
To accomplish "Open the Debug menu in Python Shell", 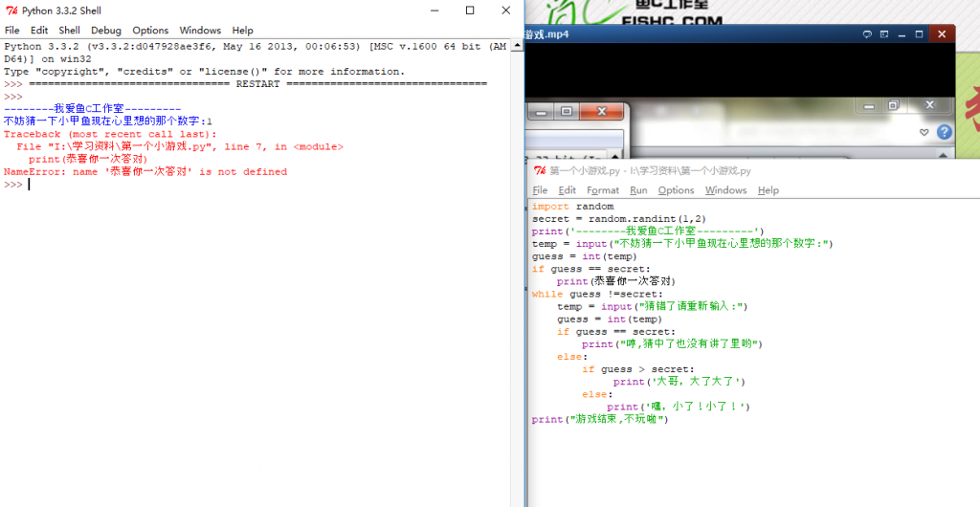I will [106, 31].
